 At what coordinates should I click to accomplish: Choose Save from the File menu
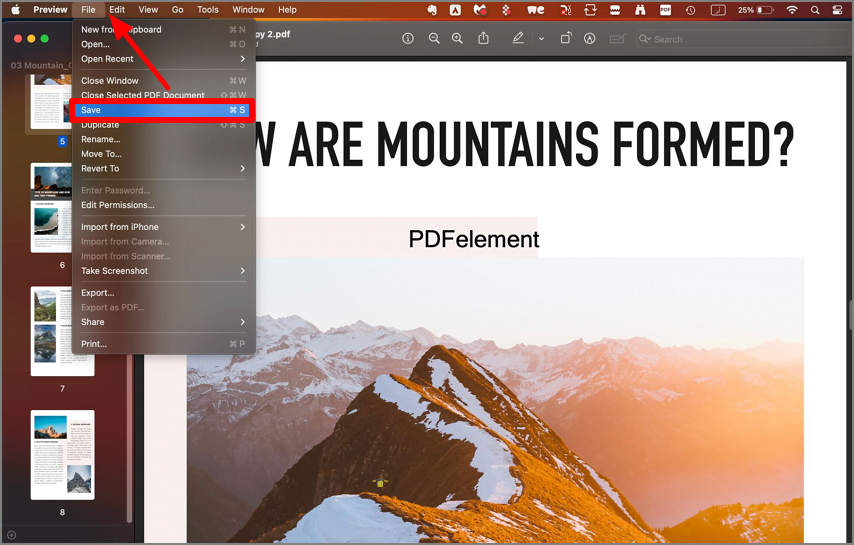coord(162,110)
